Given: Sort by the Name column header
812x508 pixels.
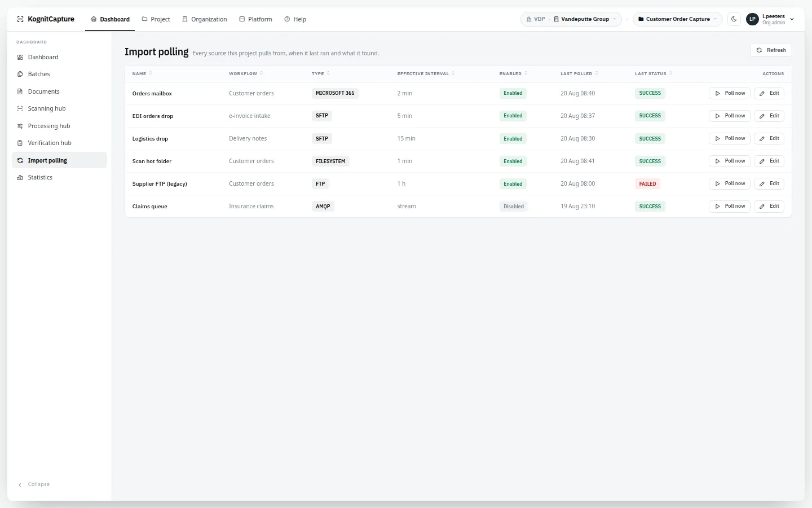Looking at the screenshot, I should 142,73.
